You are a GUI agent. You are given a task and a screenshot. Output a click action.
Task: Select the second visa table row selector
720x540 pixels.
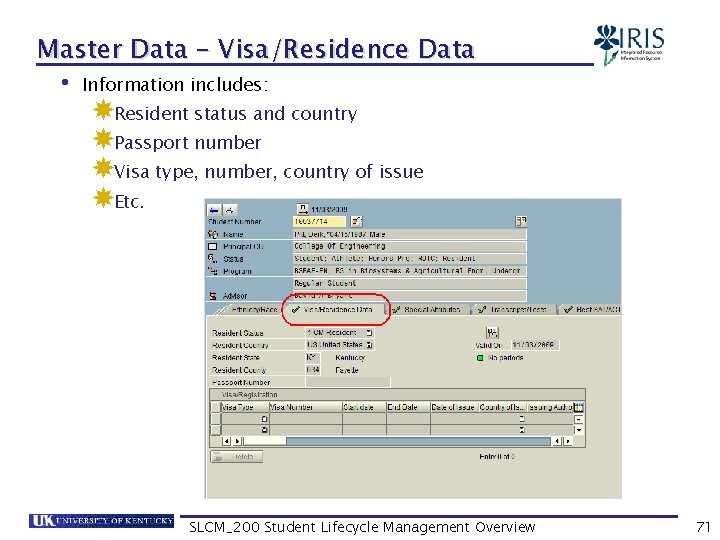click(215, 430)
